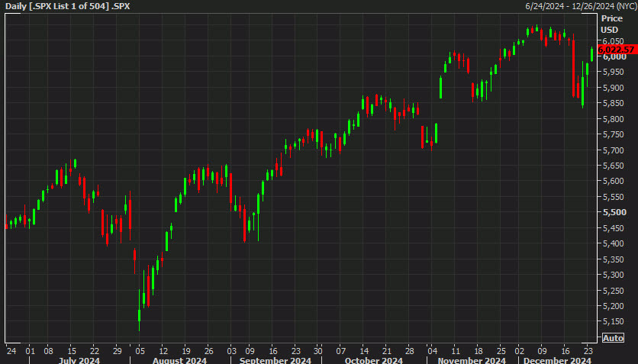Viewport: 638px width, 364px height.
Task: Click the long red candle in mid-December
Action: [x=574, y=66]
